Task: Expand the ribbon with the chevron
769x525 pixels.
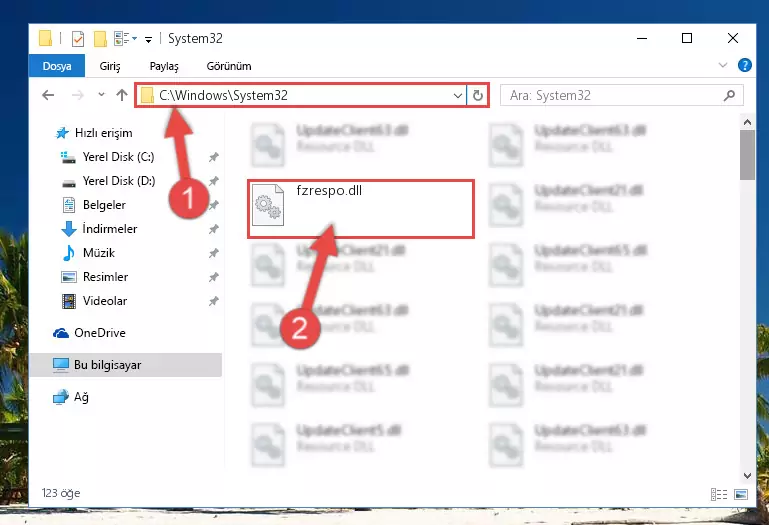Action: point(722,65)
